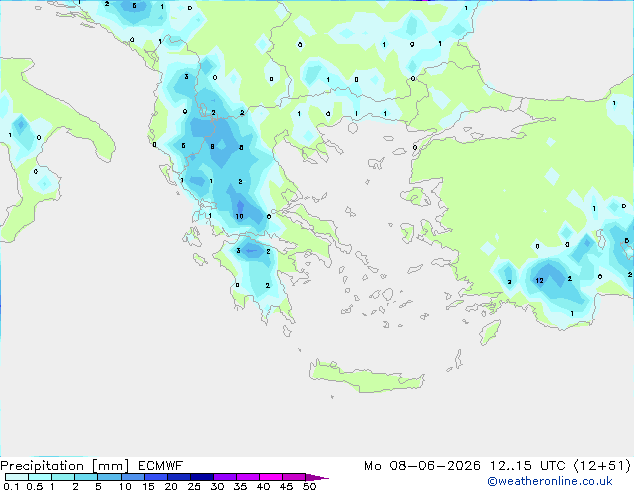This screenshot has width=634, height=490.
Task: Click the 40–45 mm magenta legend swatch
Action: [271, 477]
